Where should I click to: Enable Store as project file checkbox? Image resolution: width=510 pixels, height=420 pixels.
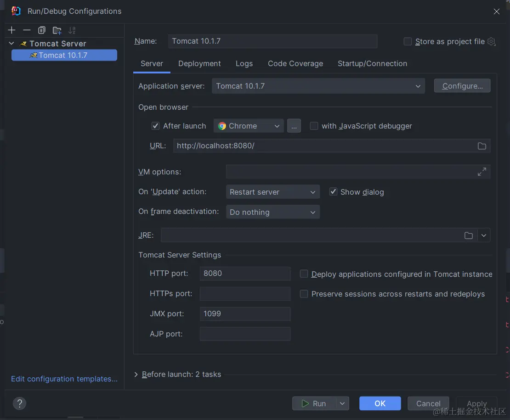408,42
